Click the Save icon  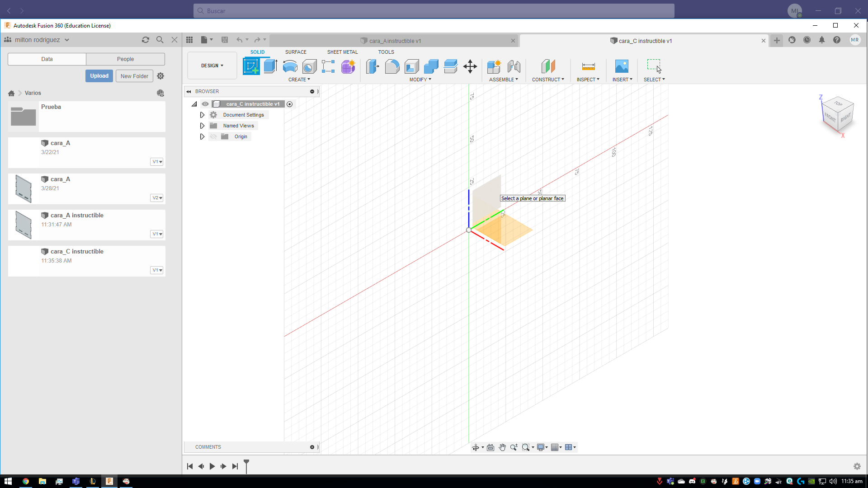point(225,40)
